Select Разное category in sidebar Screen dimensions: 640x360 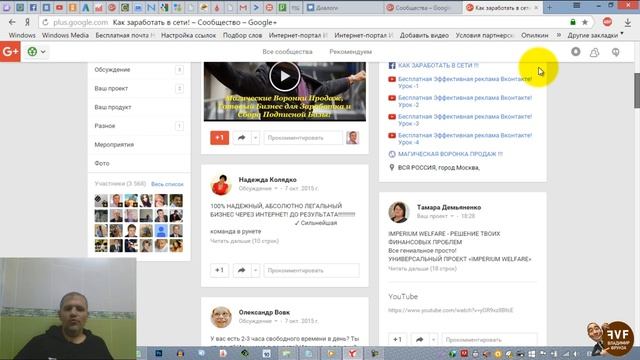tap(139, 126)
